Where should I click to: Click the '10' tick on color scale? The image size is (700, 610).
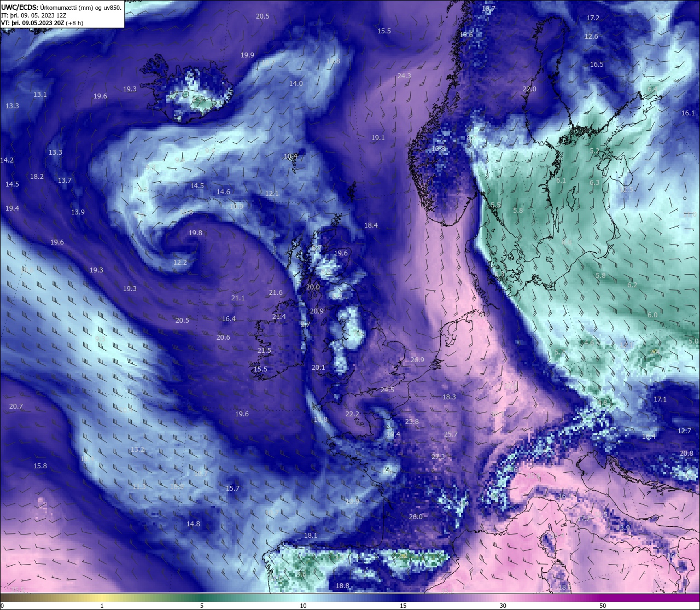(302, 606)
